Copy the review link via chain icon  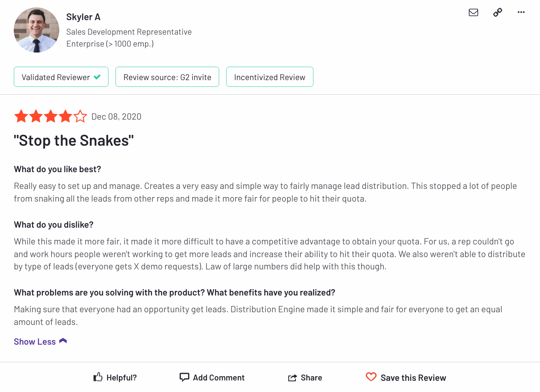tap(498, 13)
